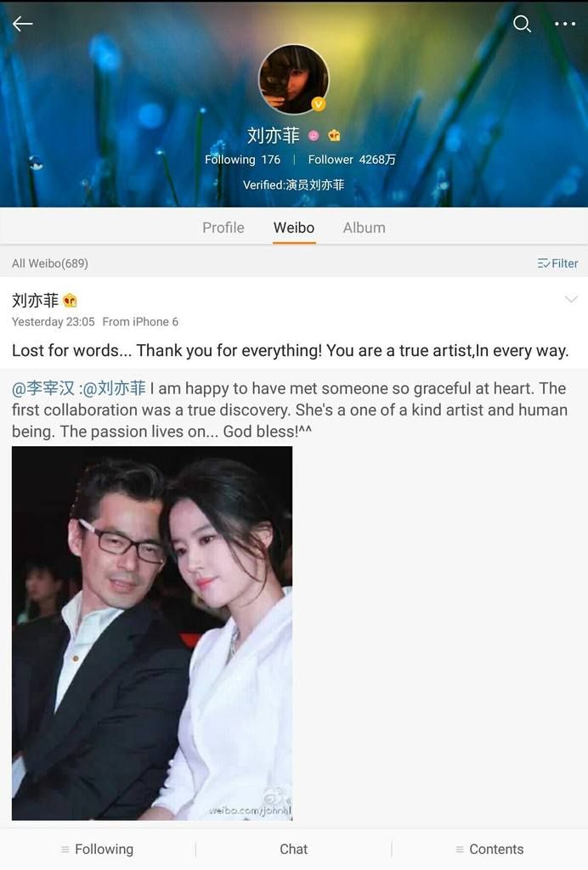Tap the crown icon next to the post author

70,301
